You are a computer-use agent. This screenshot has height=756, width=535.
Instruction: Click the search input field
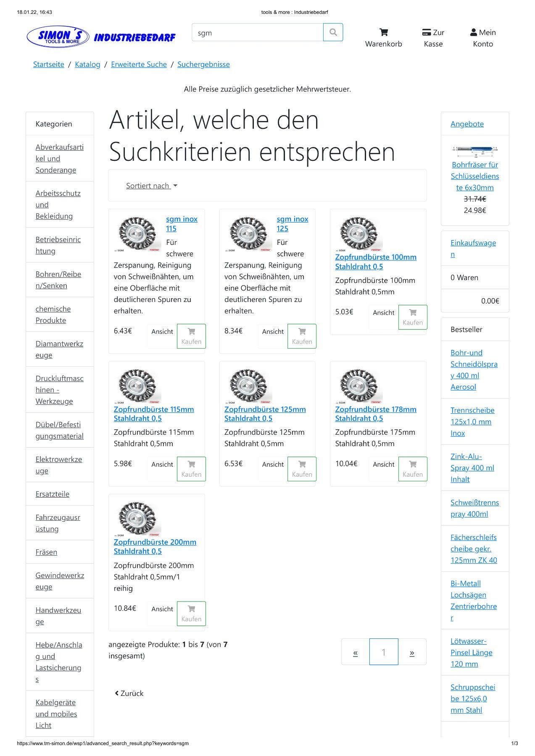[x=257, y=33]
